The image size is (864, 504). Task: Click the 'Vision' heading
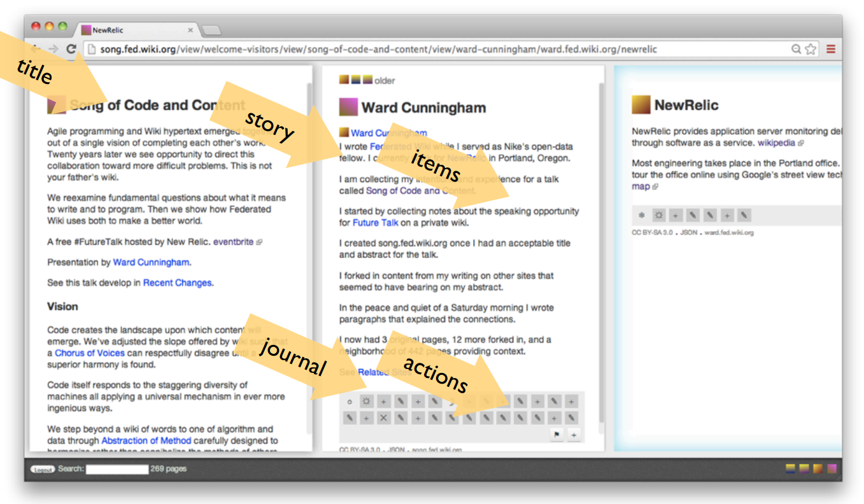tap(62, 307)
